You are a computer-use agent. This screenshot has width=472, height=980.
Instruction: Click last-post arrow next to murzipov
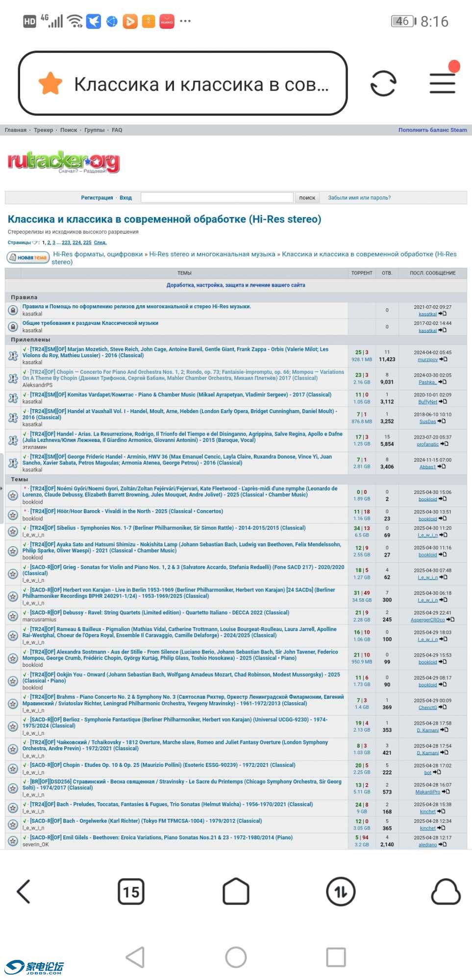[x=444, y=359]
